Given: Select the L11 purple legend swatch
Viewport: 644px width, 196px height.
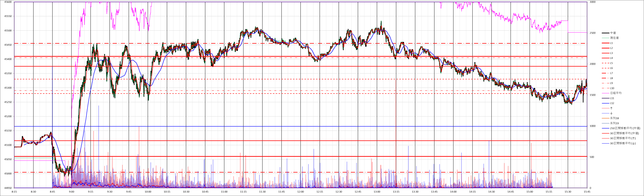Looking at the screenshot, I should tap(605, 98).
